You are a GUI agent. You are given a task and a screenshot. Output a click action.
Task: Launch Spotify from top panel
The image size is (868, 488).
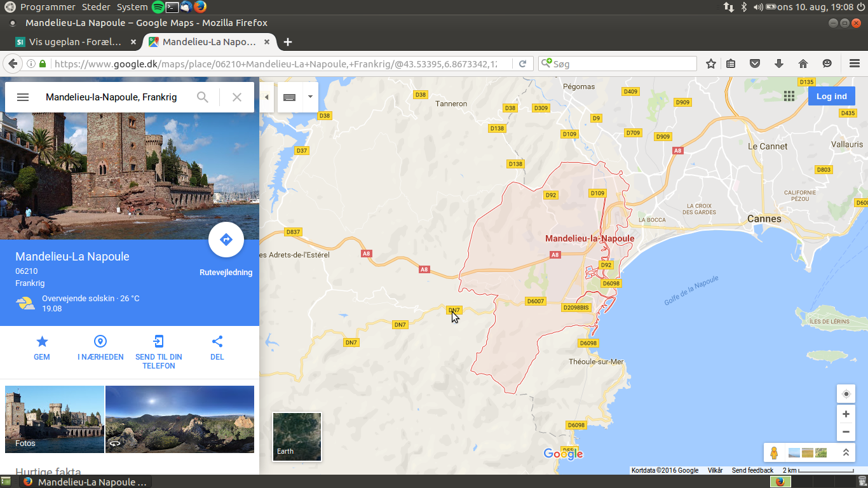158,7
